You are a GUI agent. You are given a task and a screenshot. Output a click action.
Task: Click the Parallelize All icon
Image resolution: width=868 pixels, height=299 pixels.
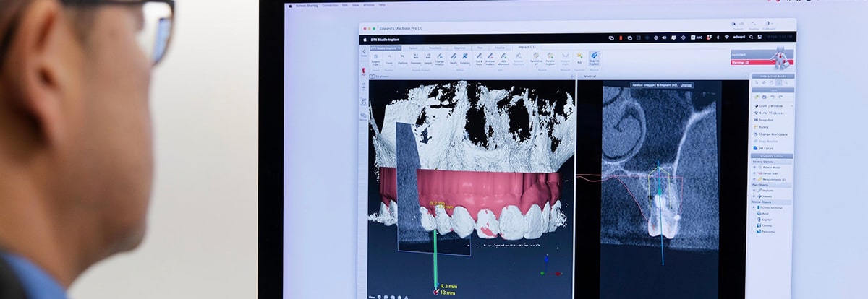(536, 57)
